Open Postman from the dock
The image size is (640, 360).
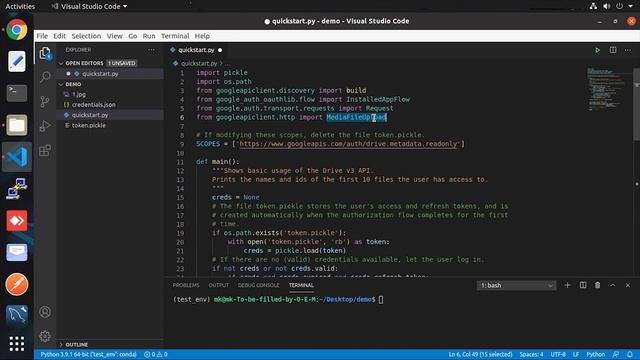17,284
